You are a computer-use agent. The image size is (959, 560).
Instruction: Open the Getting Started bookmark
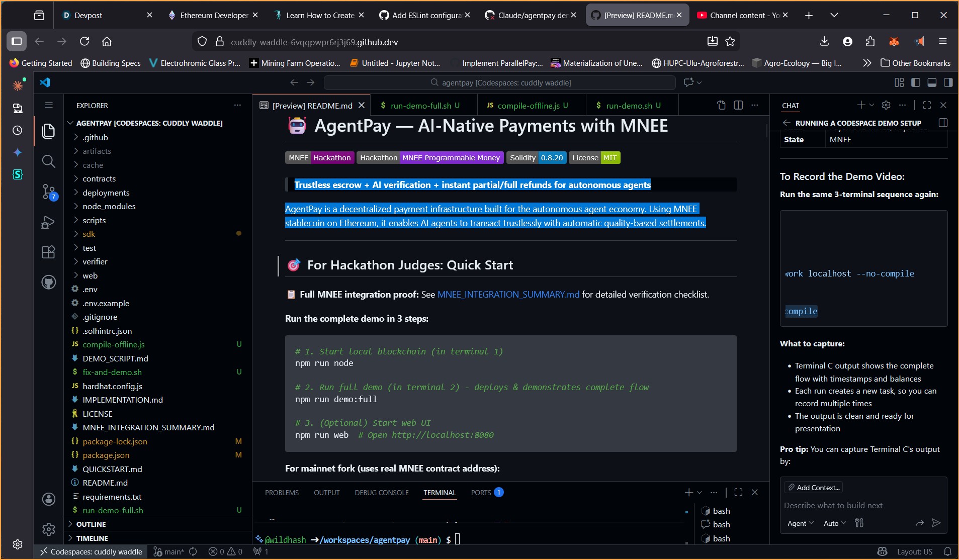click(x=41, y=63)
